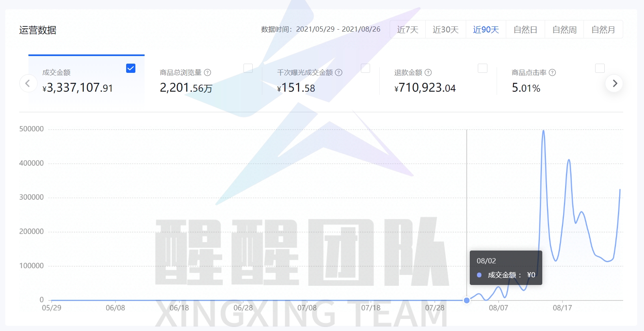Click the 06/18 x-axis label

pos(179,308)
